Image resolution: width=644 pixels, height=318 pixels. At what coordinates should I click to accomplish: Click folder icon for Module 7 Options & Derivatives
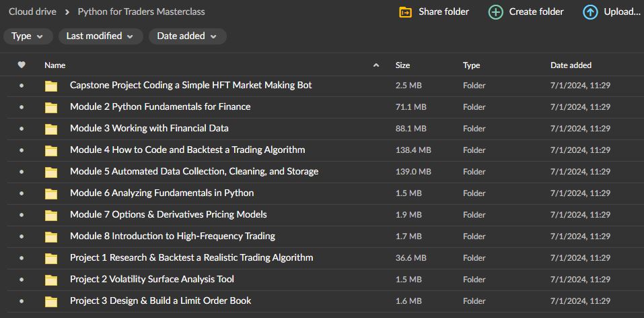51,215
